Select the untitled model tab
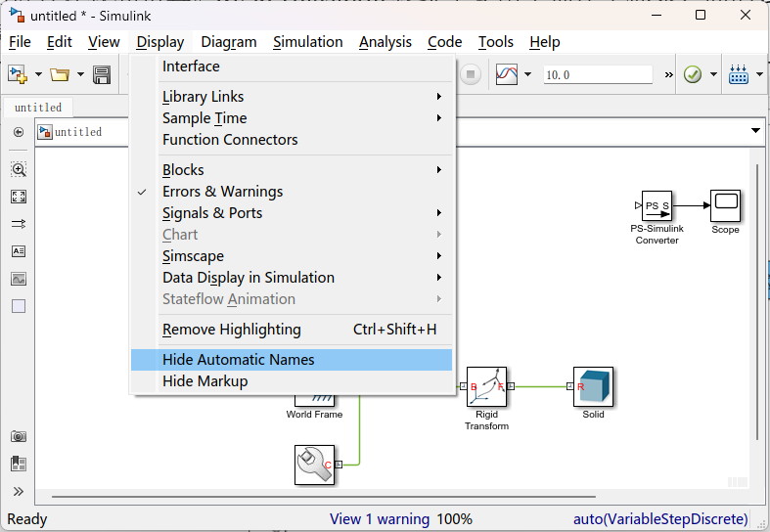This screenshot has height=532, width=770. (x=38, y=108)
